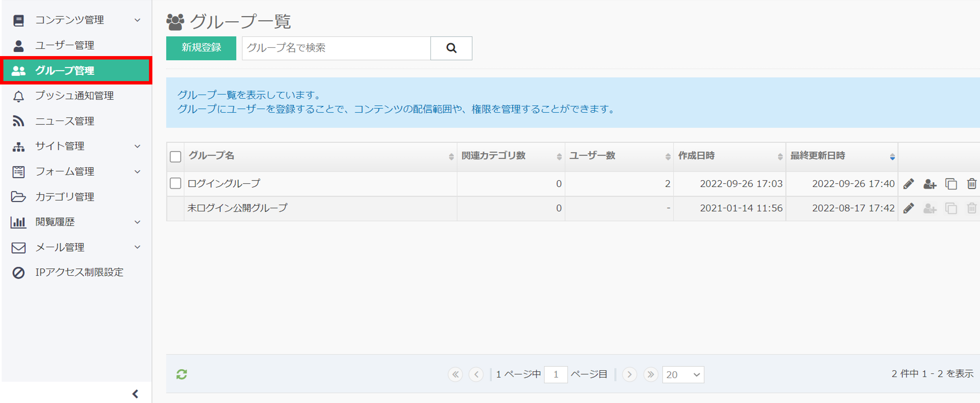Click the page number input box
The width and height of the screenshot is (980, 403).
click(556, 375)
